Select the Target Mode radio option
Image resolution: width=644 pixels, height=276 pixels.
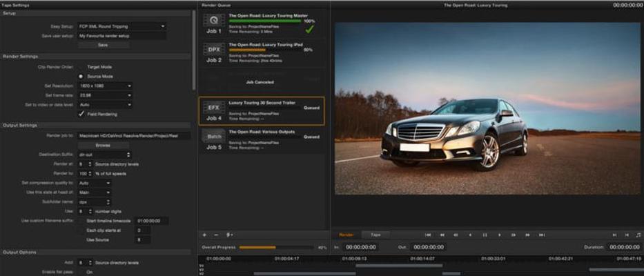81,67
